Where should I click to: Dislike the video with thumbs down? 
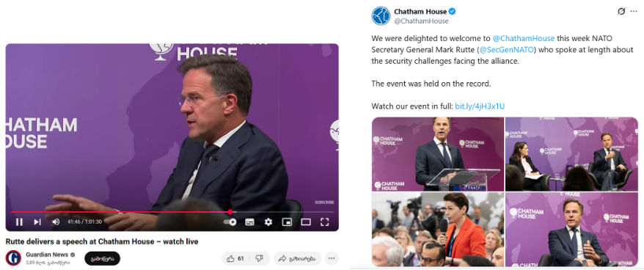coord(259,258)
